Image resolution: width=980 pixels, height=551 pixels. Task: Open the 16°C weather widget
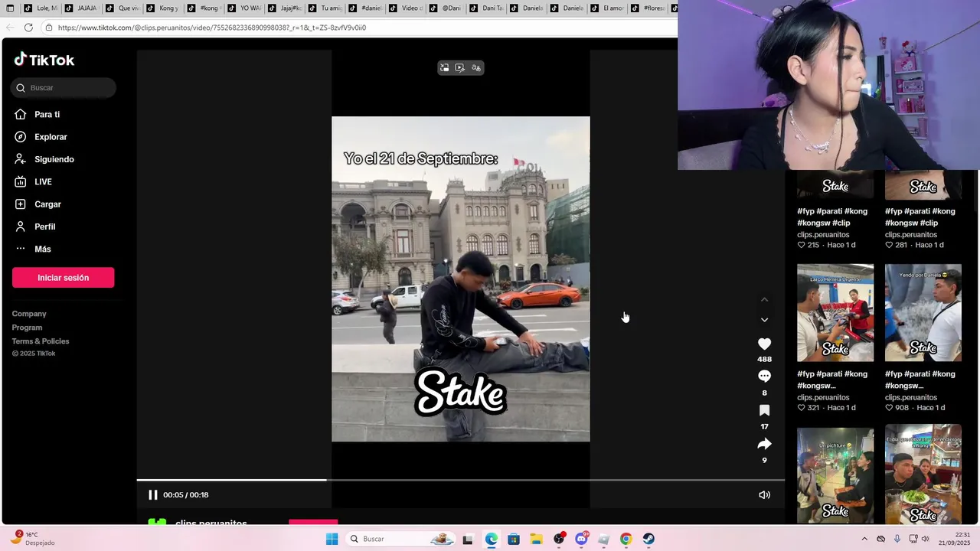tap(34, 539)
